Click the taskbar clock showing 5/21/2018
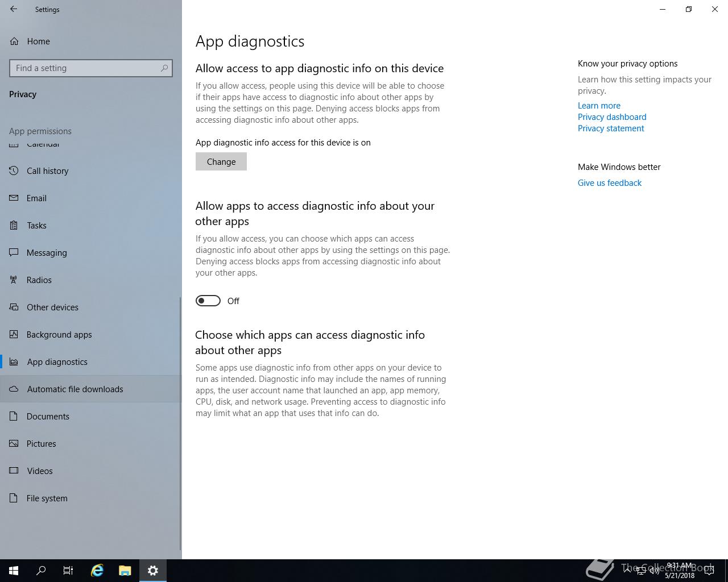The height and width of the screenshot is (582, 728). [x=680, y=571]
